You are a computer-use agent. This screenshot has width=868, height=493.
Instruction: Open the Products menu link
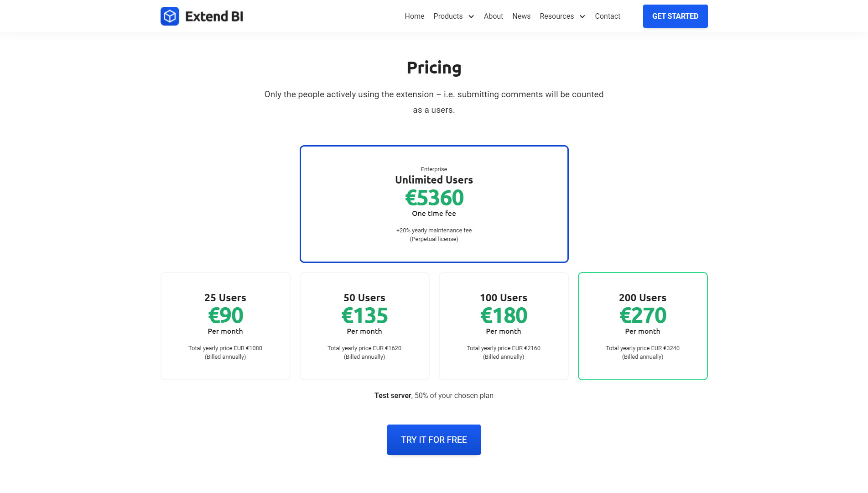click(x=448, y=16)
